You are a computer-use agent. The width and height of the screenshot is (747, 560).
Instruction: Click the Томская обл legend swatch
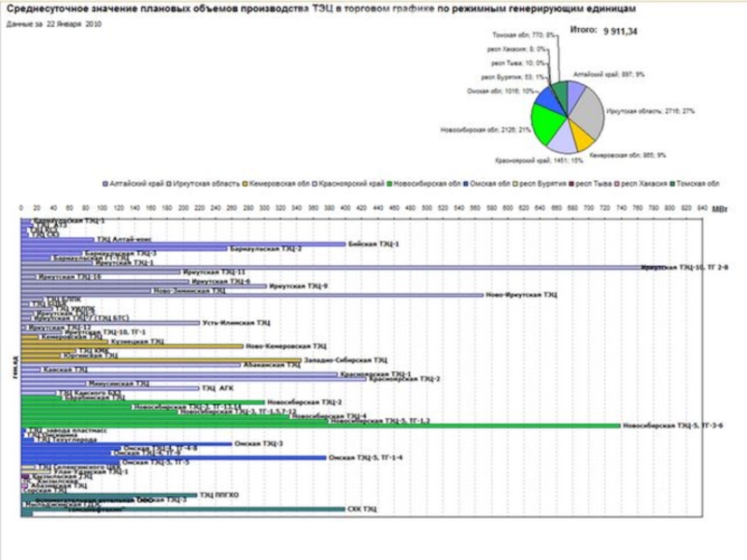point(672,184)
